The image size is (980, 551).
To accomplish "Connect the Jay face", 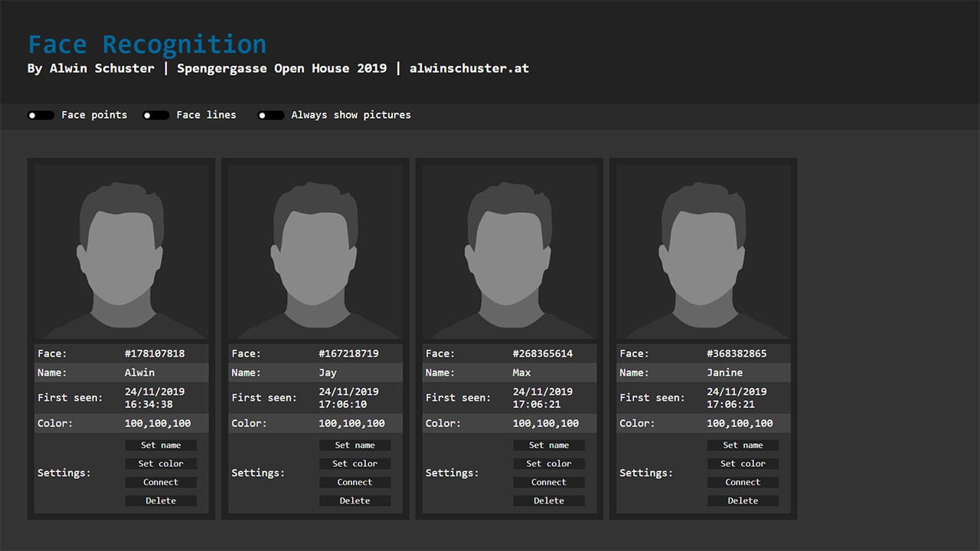I will 355,482.
